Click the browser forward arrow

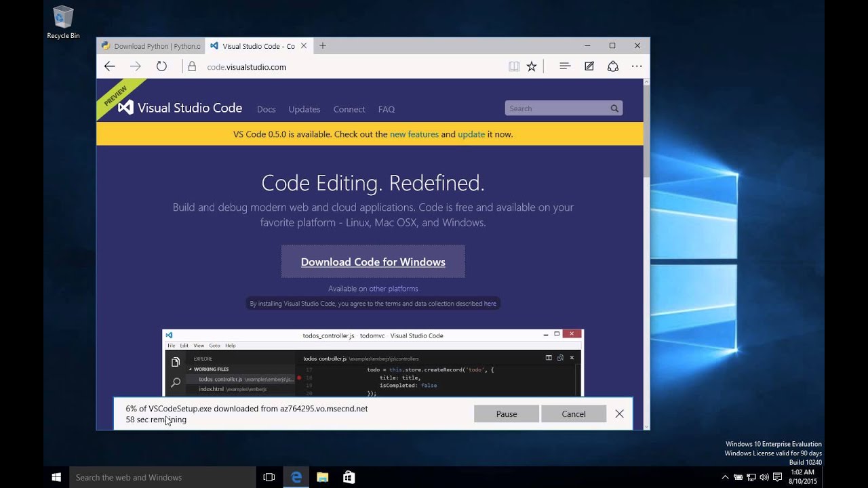point(136,66)
